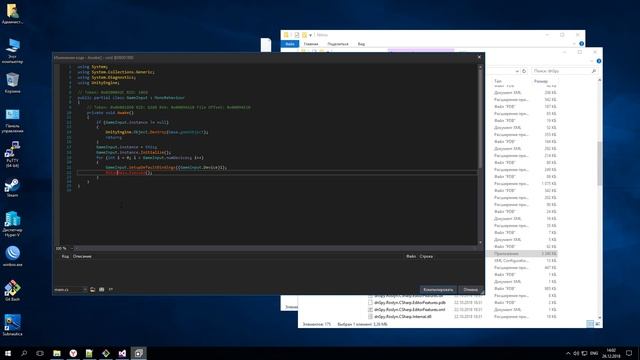The image size is (640, 360).
Task: Open the notification center icon
Action: click(x=629, y=353)
